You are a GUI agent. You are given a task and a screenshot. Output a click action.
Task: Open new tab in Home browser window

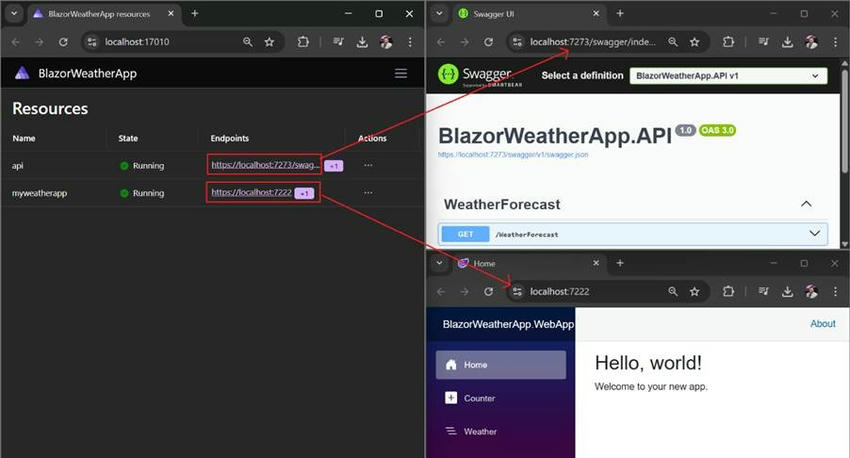[620, 263]
